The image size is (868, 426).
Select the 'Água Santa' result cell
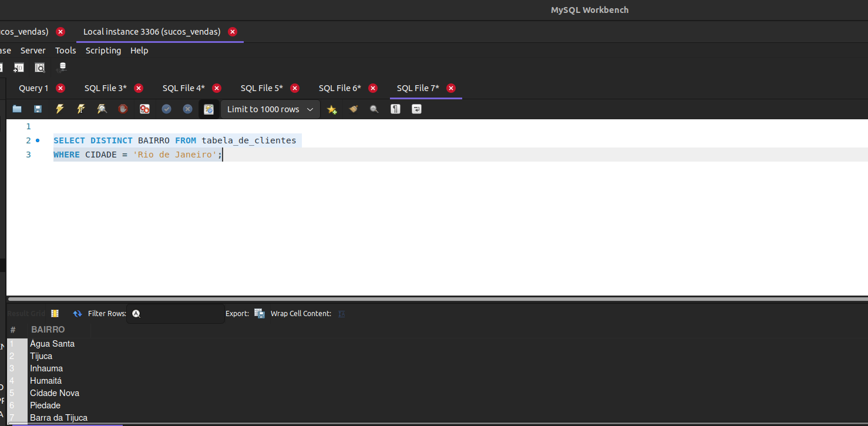tap(52, 344)
